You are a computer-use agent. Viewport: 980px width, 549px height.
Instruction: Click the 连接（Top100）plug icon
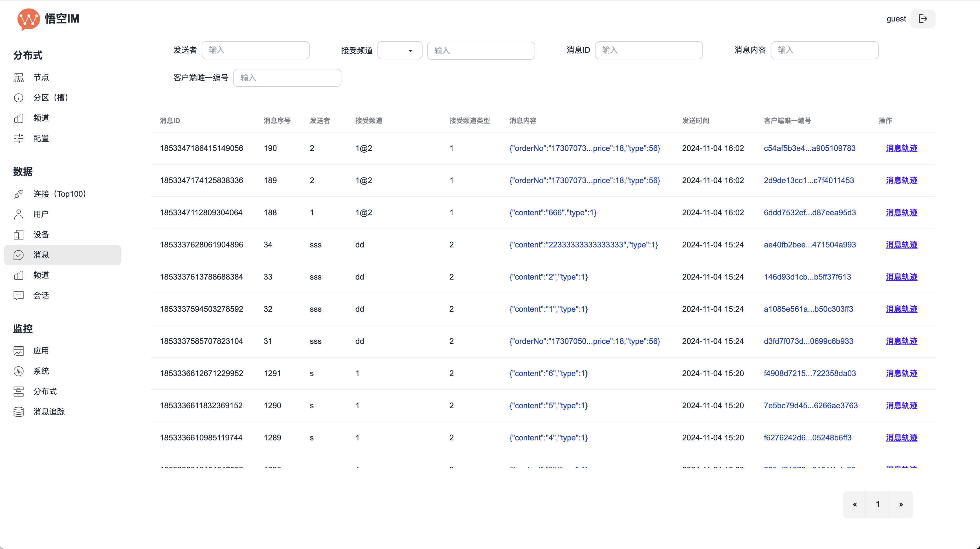pyautogui.click(x=19, y=194)
